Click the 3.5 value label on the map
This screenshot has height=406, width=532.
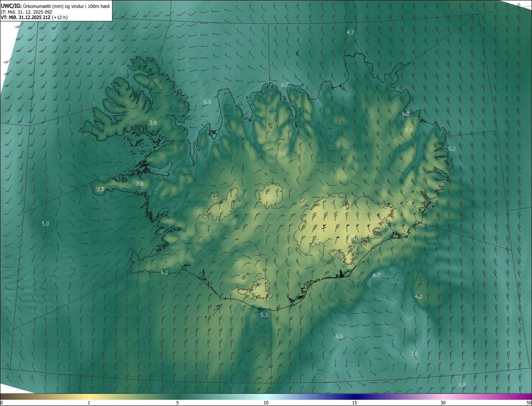pyautogui.click(x=101, y=189)
